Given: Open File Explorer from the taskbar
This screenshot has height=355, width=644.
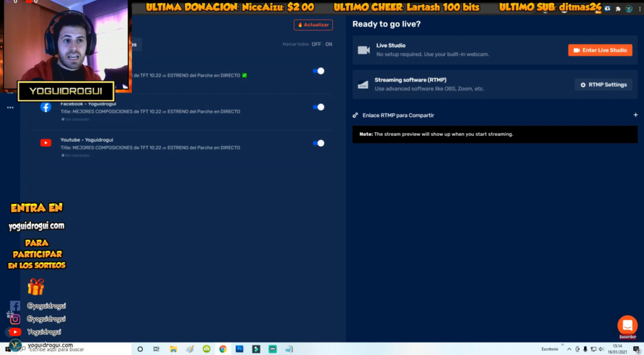Looking at the screenshot, I should coord(173,349).
